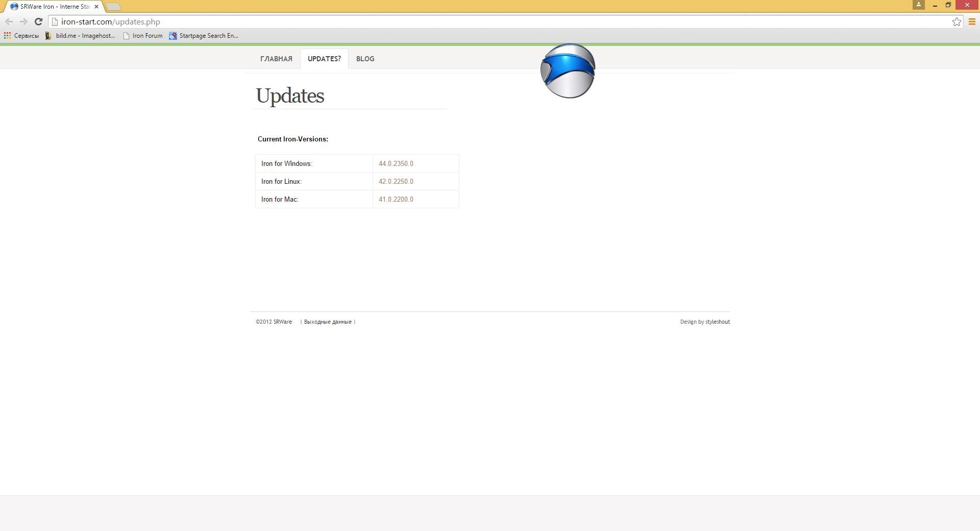Click the Current Iron-Versions heading

pos(293,139)
